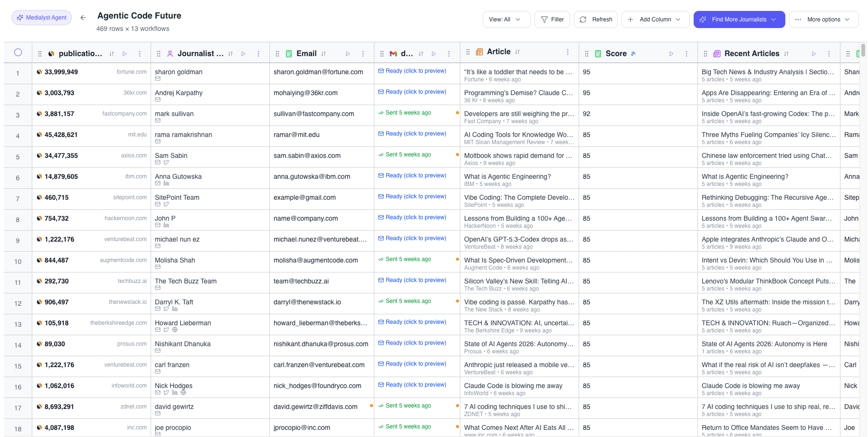Preview the ready draft for Andrej Karpathy
This screenshot has width=868, height=437.
(412, 92)
